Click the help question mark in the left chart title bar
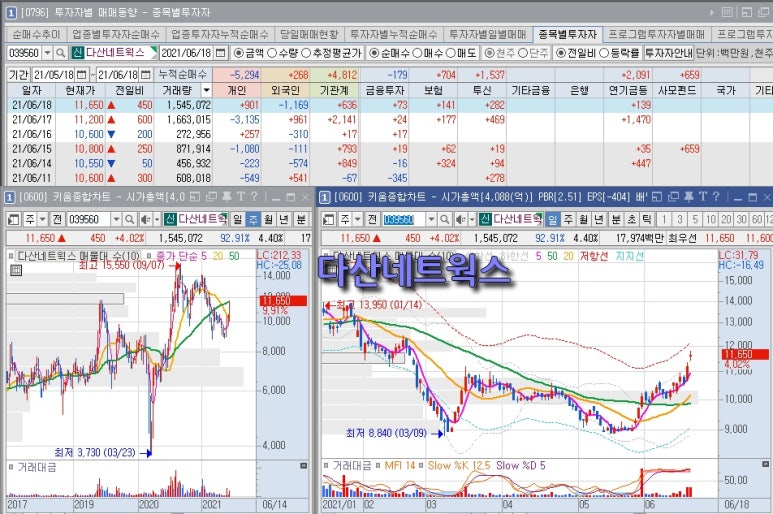 (x=253, y=197)
